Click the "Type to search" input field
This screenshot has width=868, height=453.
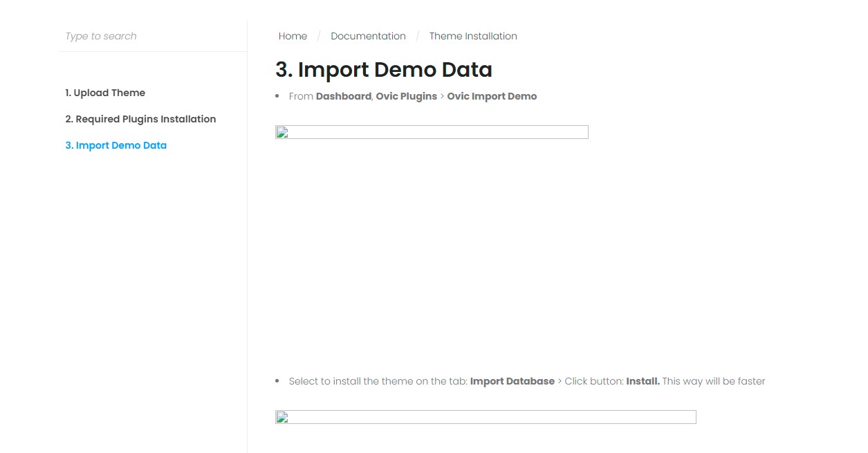point(152,36)
